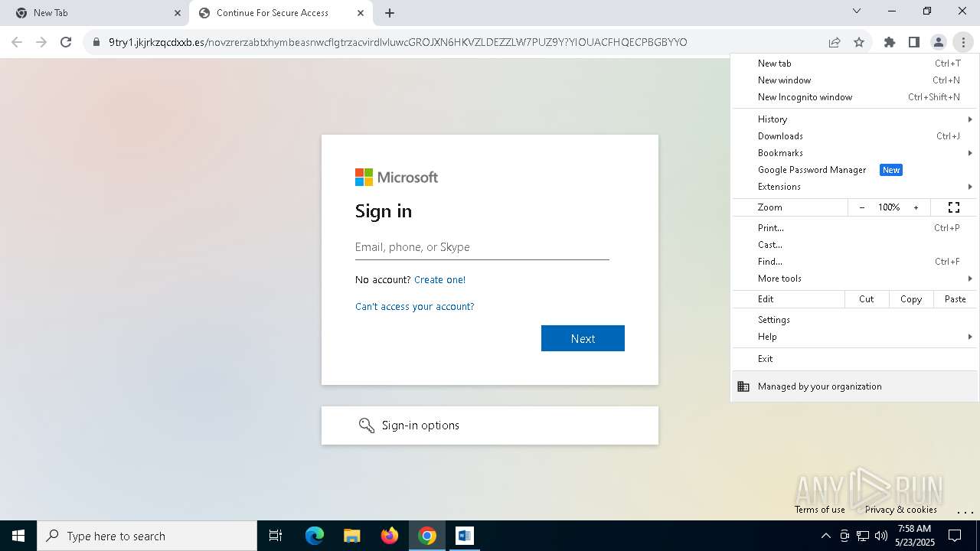
Task: Open the Extensions puzzle icon
Action: click(890, 42)
